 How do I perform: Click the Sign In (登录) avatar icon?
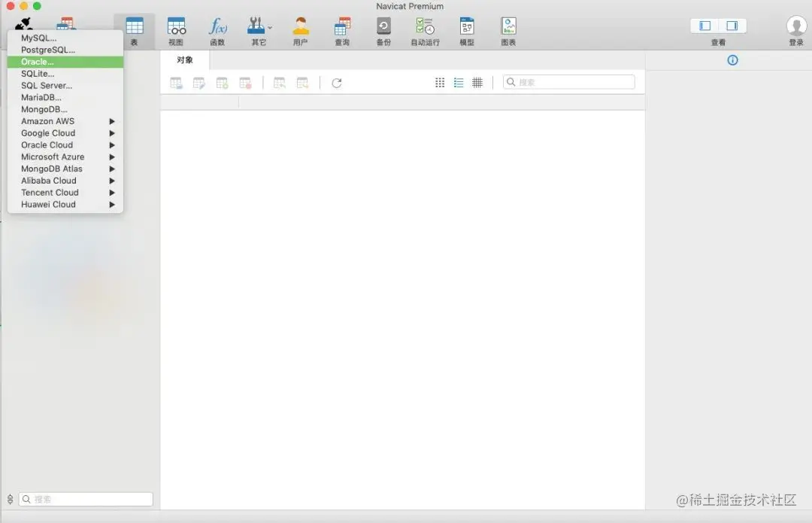[796, 26]
